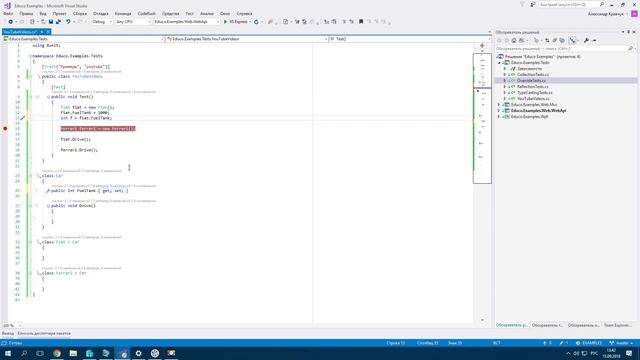640x360 pixels.
Task: Click the screwdriver quick action icon in margin
Action: [22, 118]
